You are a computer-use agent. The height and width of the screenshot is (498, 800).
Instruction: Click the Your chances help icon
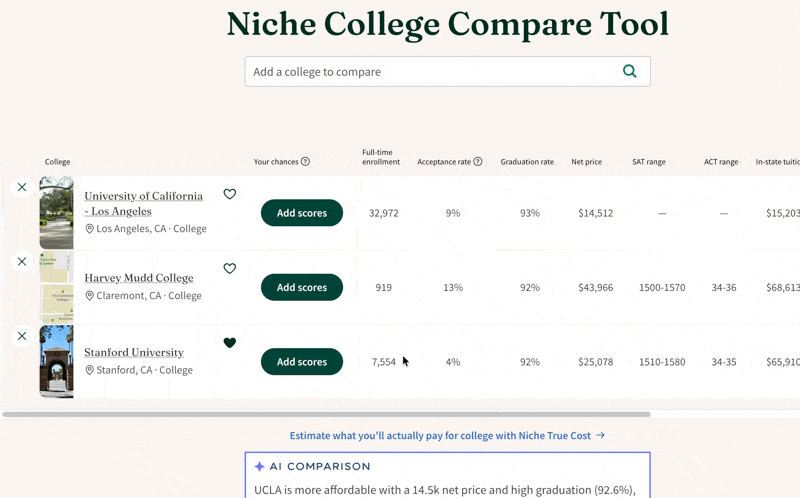305,162
